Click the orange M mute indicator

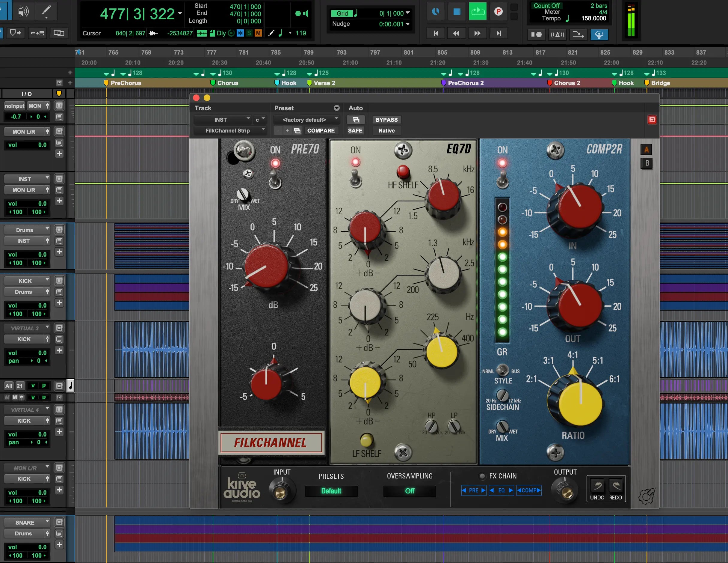[x=258, y=33]
